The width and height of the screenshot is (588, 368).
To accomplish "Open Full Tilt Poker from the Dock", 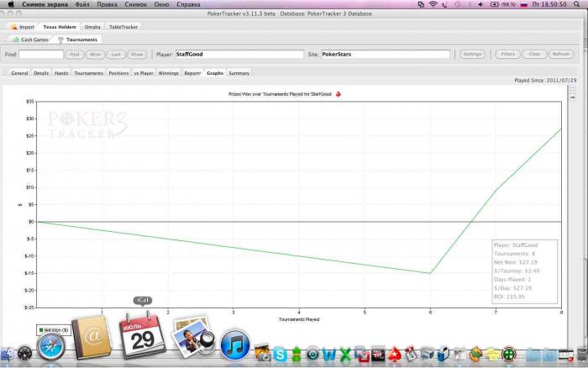I will coord(378,355).
